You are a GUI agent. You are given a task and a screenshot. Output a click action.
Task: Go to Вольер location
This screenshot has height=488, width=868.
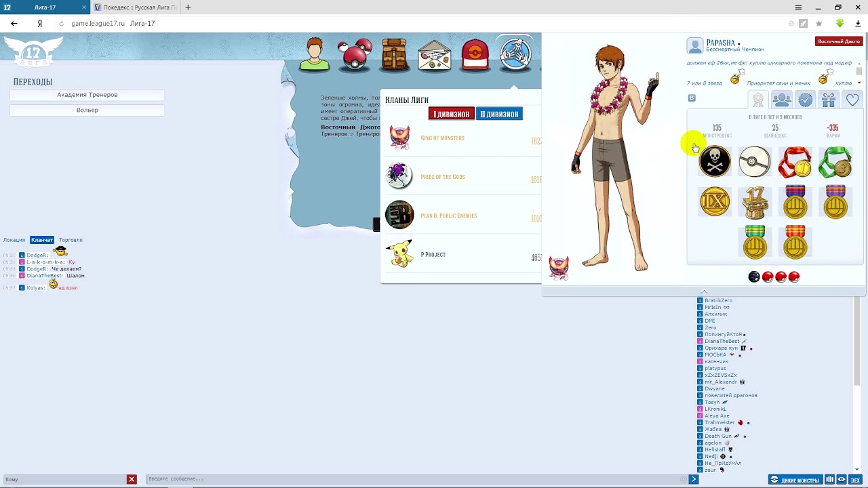[87, 110]
